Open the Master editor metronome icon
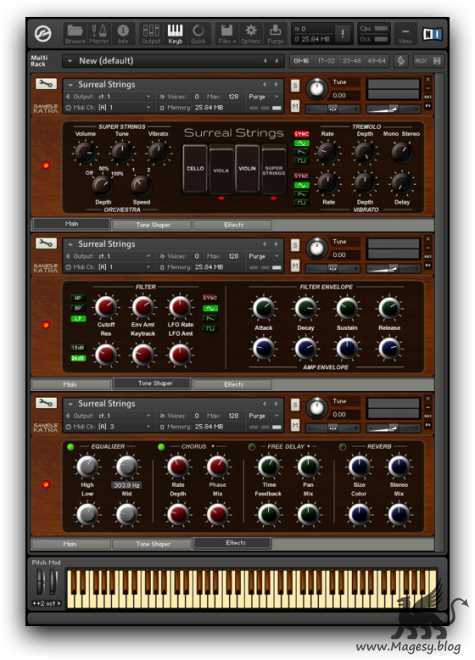This screenshot has width=475, height=660. pyautogui.click(x=99, y=34)
